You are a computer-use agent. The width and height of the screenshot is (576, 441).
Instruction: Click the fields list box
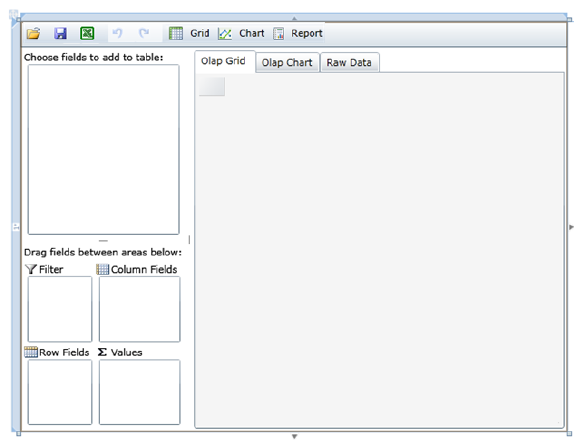pos(104,150)
